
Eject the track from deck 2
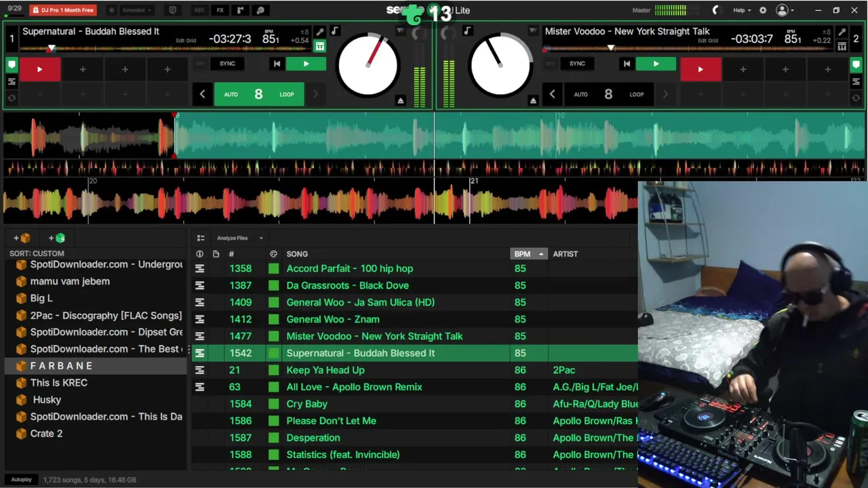pos(533,100)
